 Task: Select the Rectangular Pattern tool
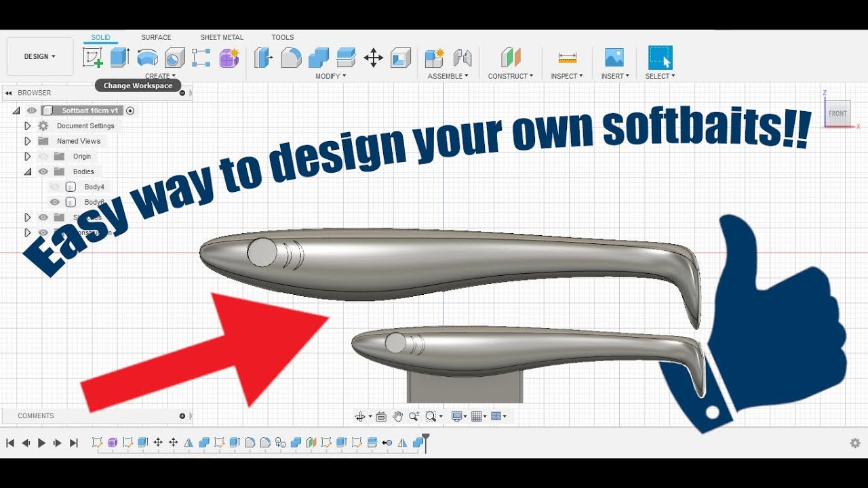(x=201, y=58)
